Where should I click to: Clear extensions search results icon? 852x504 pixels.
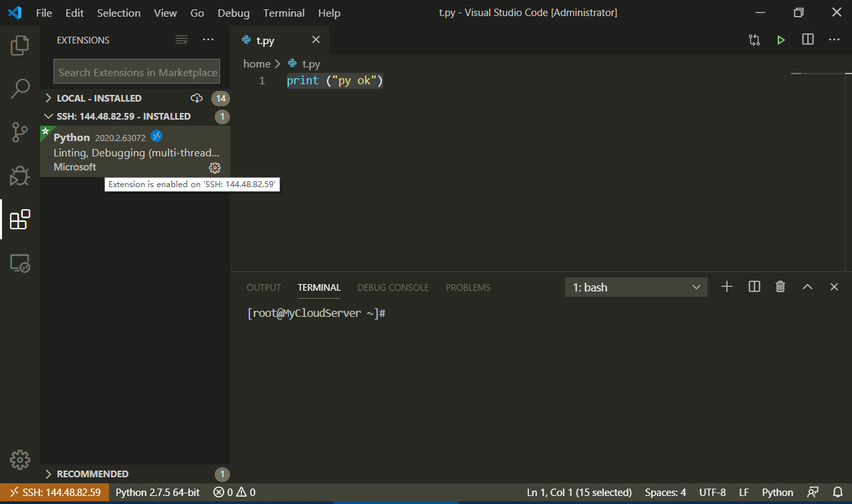click(x=181, y=40)
